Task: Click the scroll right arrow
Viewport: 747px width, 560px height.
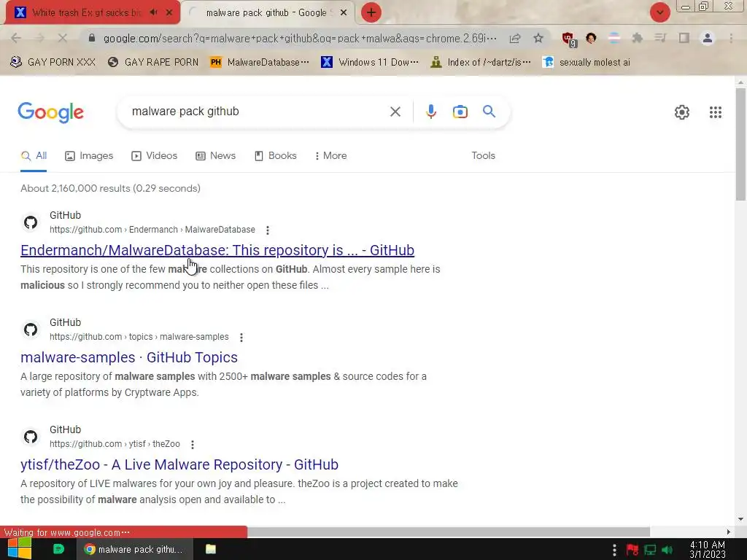Action: (x=729, y=532)
